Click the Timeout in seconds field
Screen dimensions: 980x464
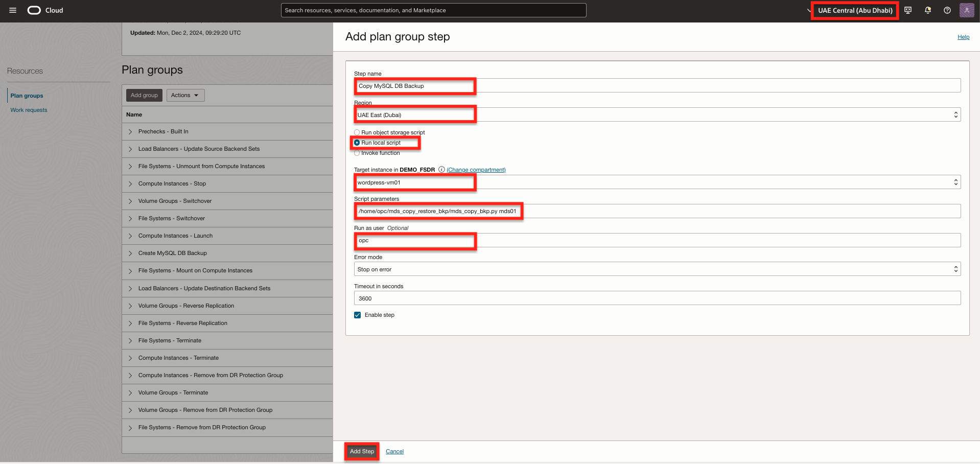pyautogui.click(x=658, y=298)
